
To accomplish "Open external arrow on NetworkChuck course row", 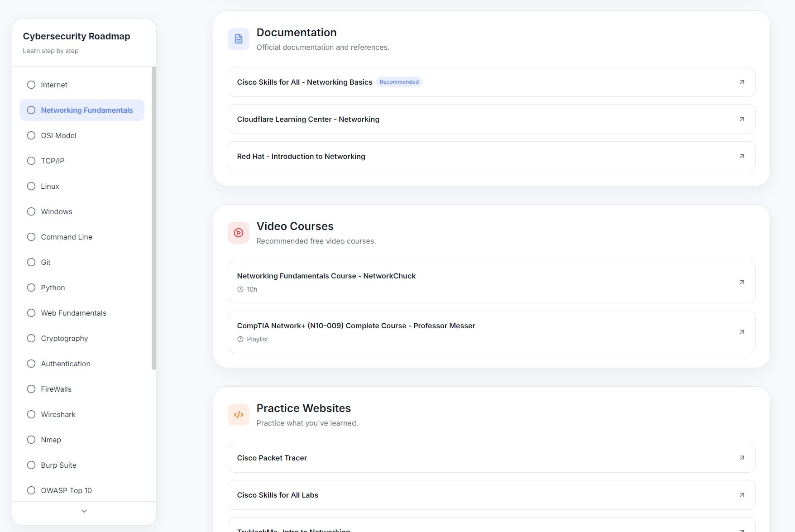I will tap(742, 282).
